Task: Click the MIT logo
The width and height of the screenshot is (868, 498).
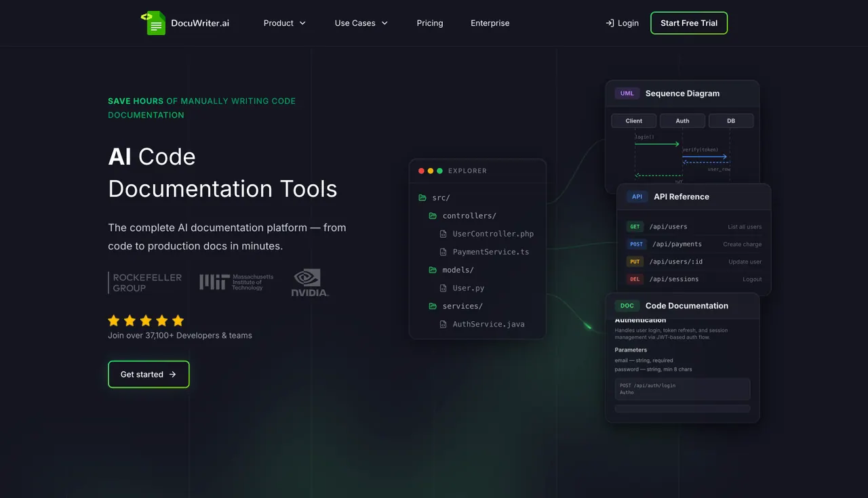Action: click(x=237, y=282)
